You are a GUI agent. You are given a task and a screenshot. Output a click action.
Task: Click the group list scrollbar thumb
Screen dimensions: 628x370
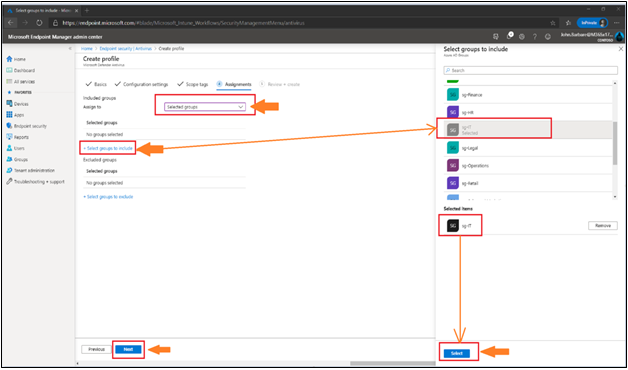coord(615,143)
